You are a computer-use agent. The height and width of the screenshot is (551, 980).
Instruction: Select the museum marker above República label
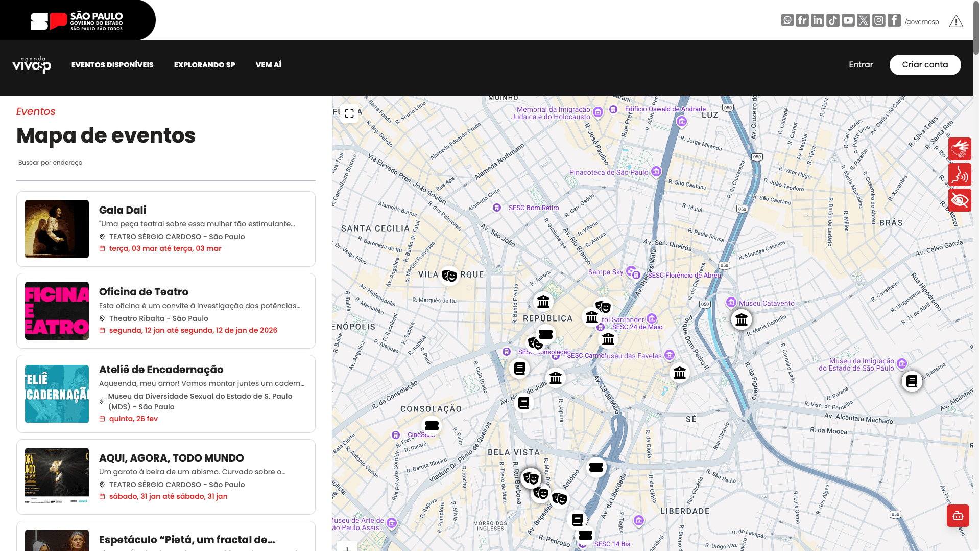click(543, 302)
